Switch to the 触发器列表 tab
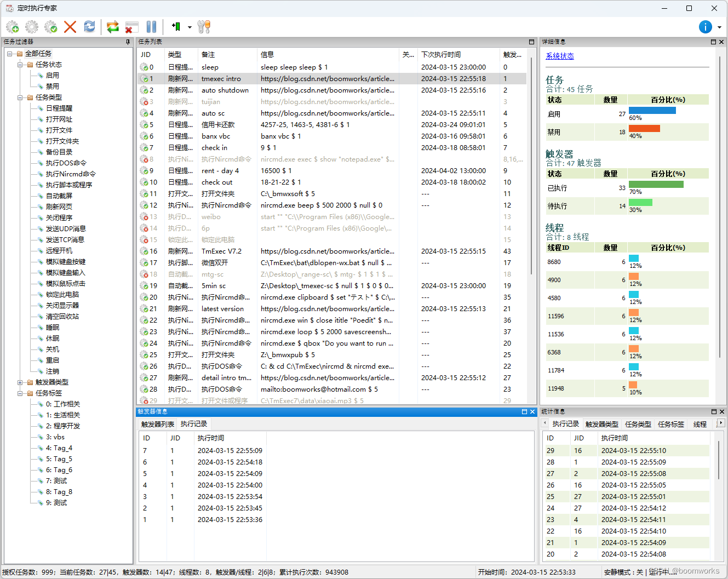 pyautogui.click(x=158, y=424)
